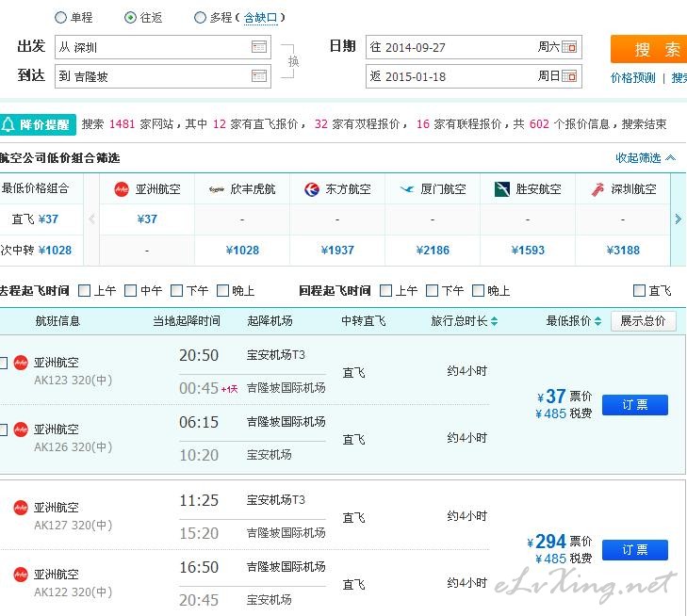Check return departure 晚上 checkbox
The width and height of the screenshot is (687, 616).
pos(478,291)
